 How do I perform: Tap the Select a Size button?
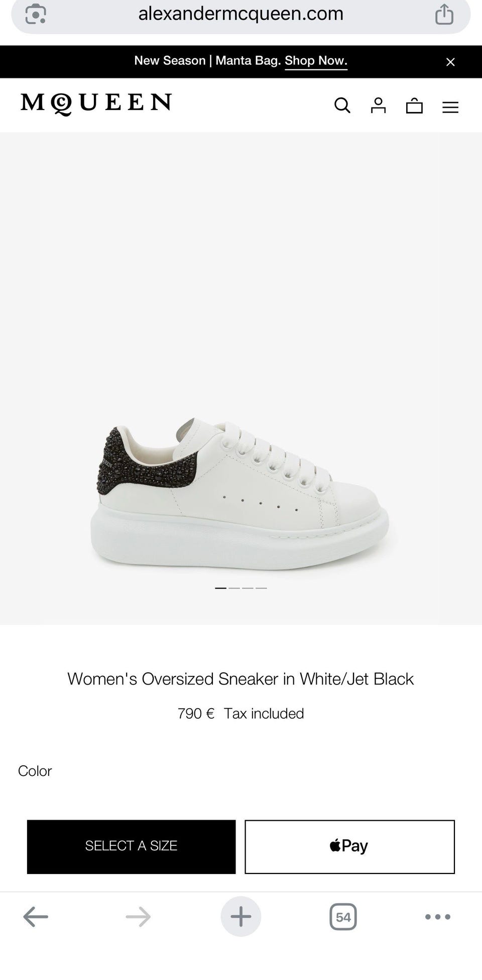[131, 847]
